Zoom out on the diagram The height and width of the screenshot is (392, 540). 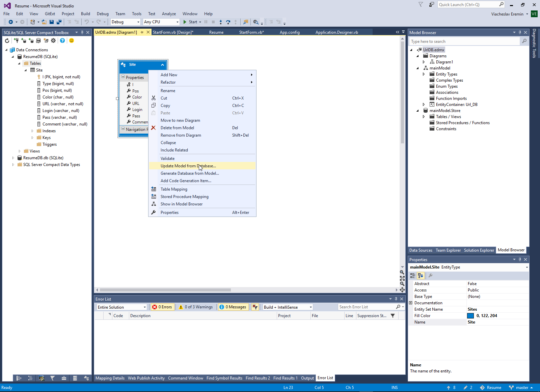click(402, 284)
